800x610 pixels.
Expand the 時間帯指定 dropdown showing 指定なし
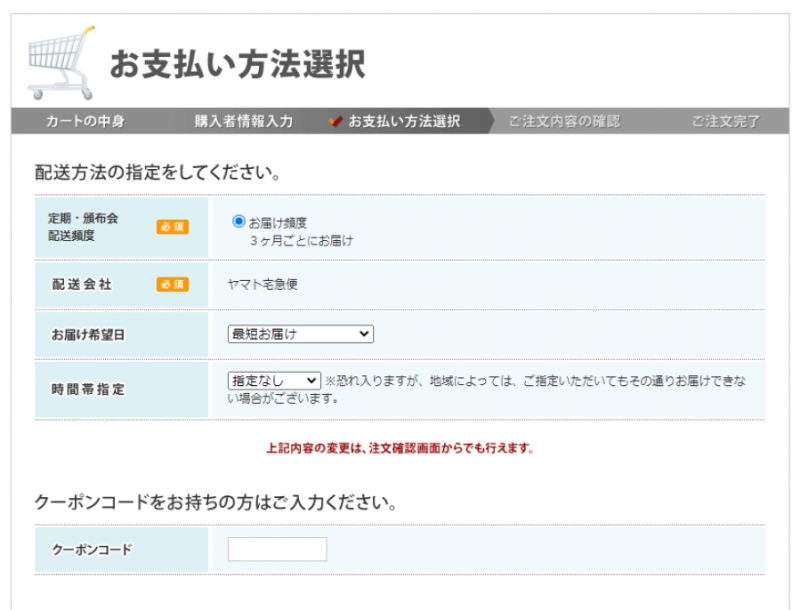click(x=274, y=381)
